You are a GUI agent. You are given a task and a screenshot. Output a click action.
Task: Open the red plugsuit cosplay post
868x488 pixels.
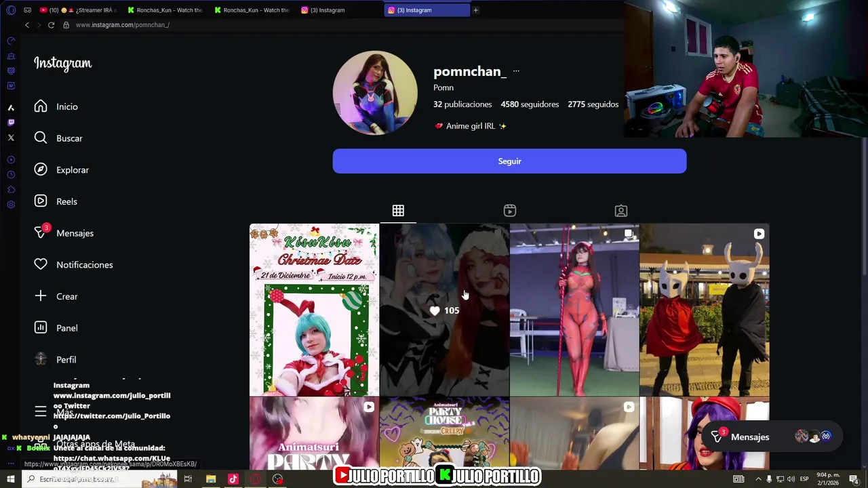click(574, 310)
